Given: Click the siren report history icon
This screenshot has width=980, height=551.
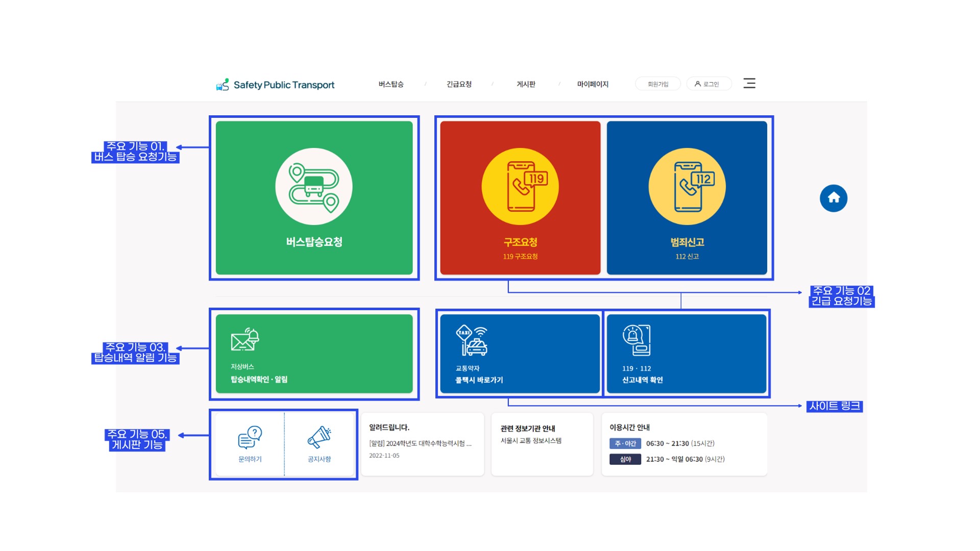Looking at the screenshot, I should coord(636,340).
